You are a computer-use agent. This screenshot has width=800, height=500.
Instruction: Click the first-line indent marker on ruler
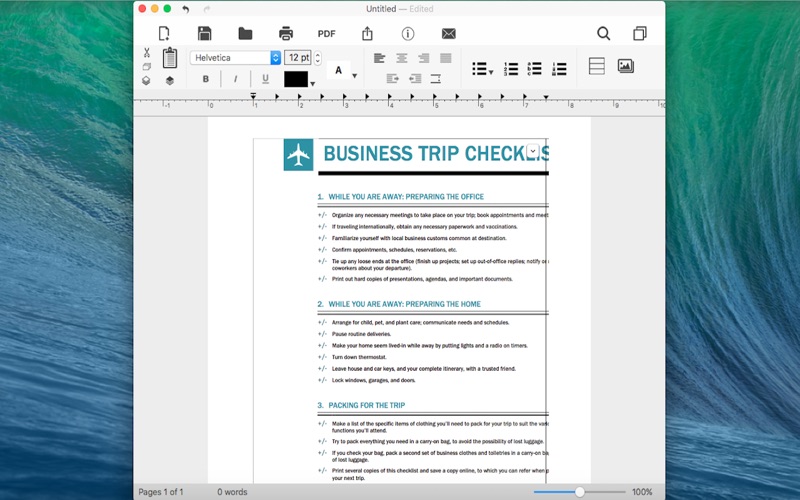(253, 95)
